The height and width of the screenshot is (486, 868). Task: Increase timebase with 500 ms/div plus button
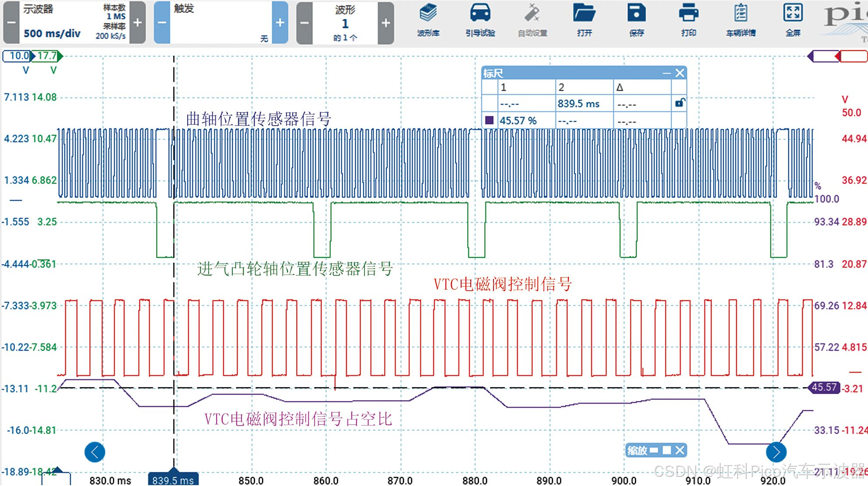pyautogui.click(x=137, y=23)
